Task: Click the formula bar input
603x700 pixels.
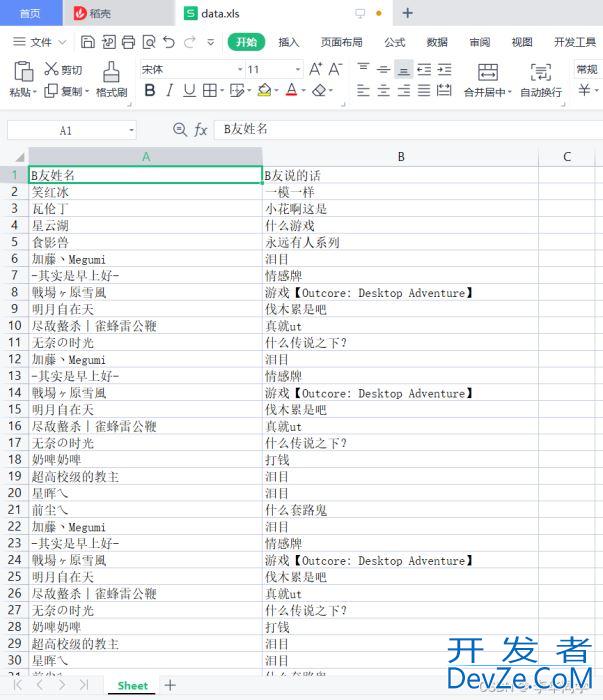Action: [408, 130]
